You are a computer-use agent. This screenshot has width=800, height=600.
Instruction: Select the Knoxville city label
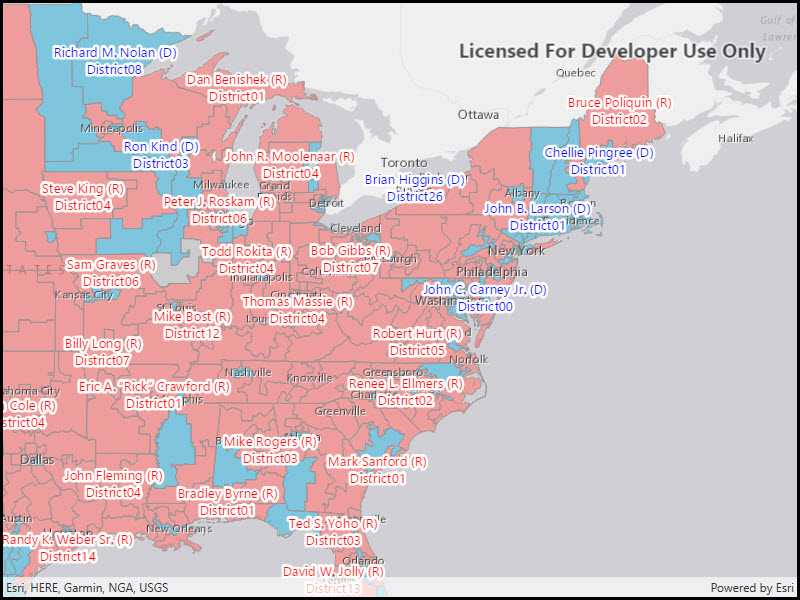coord(310,378)
